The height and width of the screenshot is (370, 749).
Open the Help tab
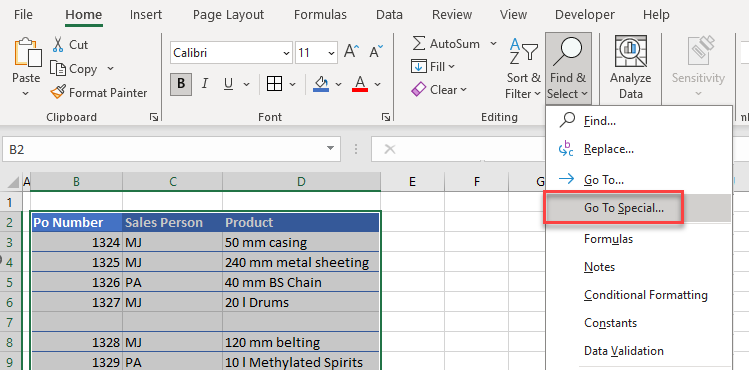coord(656,15)
